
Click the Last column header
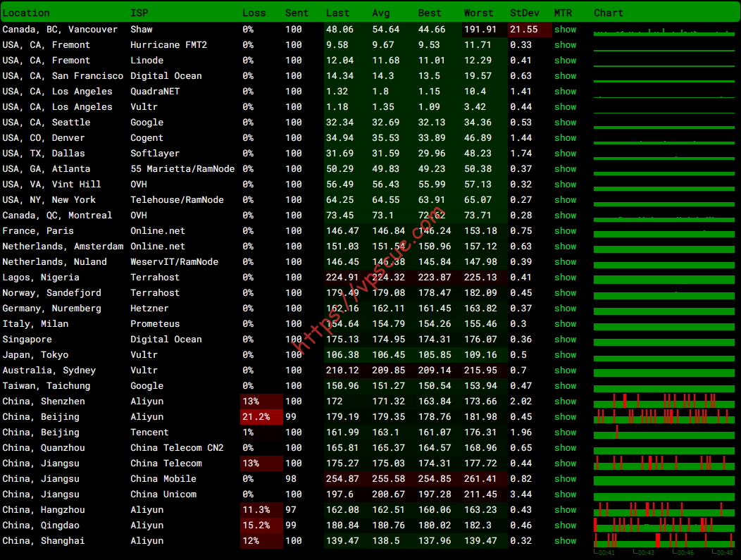point(337,13)
